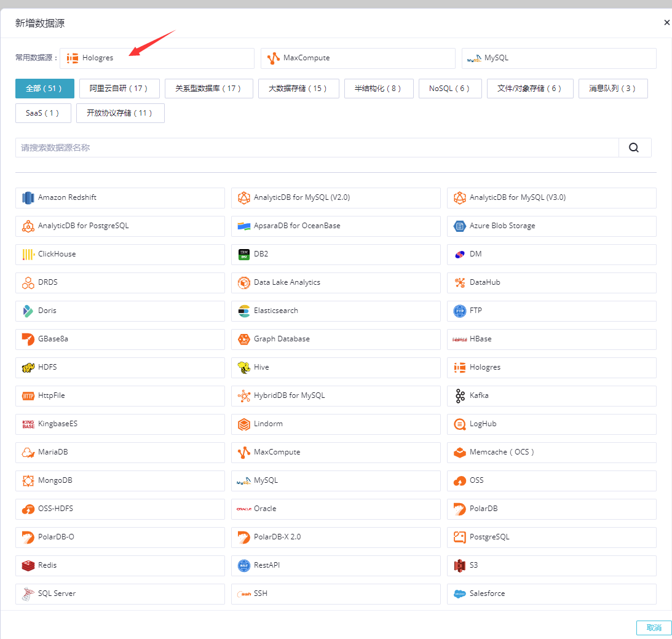Click the Amazon Redshift icon
Viewport: 672px width, 639px height.
coord(28,198)
